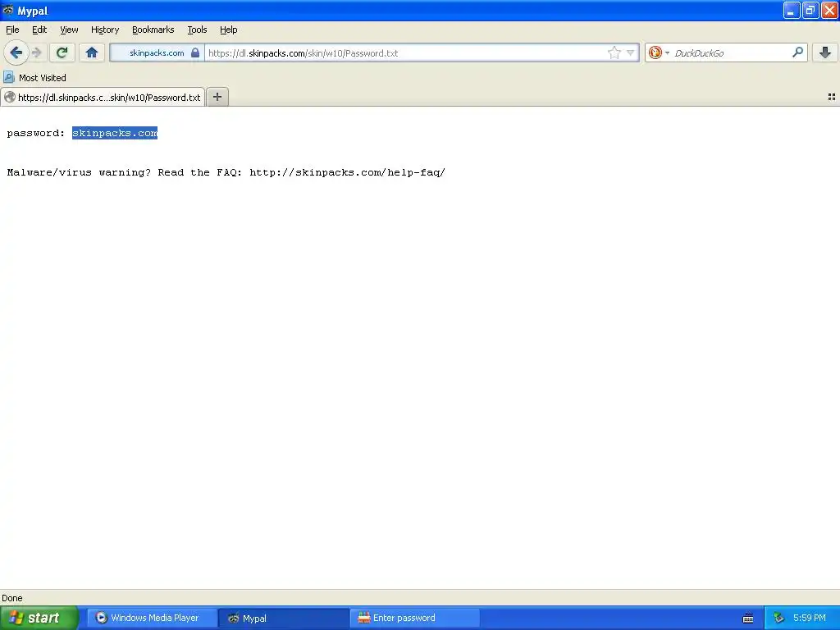The width and height of the screenshot is (840, 630).
Task: Click the search magnifier icon
Action: (x=797, y=52)
